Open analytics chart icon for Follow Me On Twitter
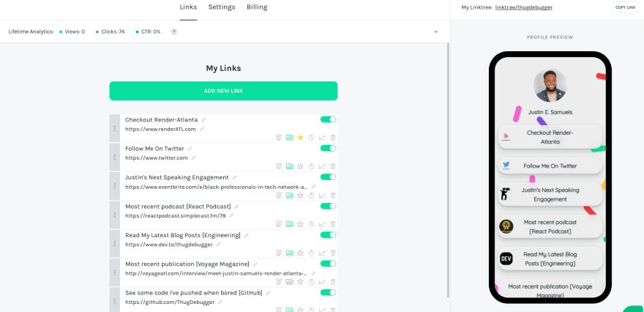 click(323, 166)
